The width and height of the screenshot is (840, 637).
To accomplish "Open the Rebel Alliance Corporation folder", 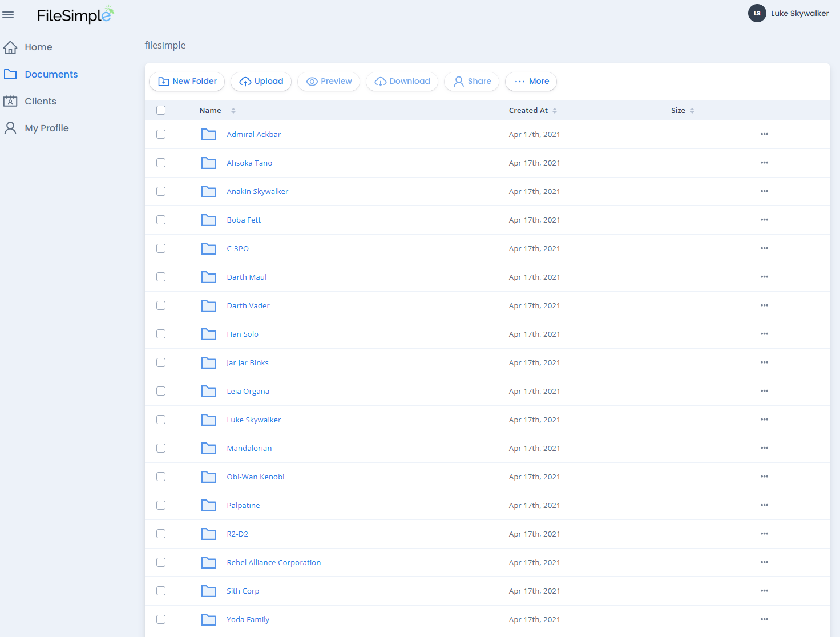I will coord(273,562).
